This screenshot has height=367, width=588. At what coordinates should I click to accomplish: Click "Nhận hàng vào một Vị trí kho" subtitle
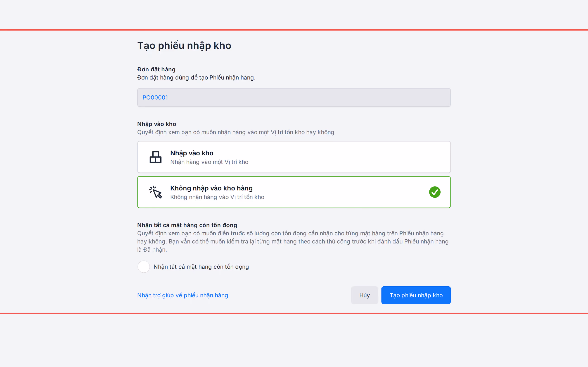pyautogui.click(x=209, y=162)
